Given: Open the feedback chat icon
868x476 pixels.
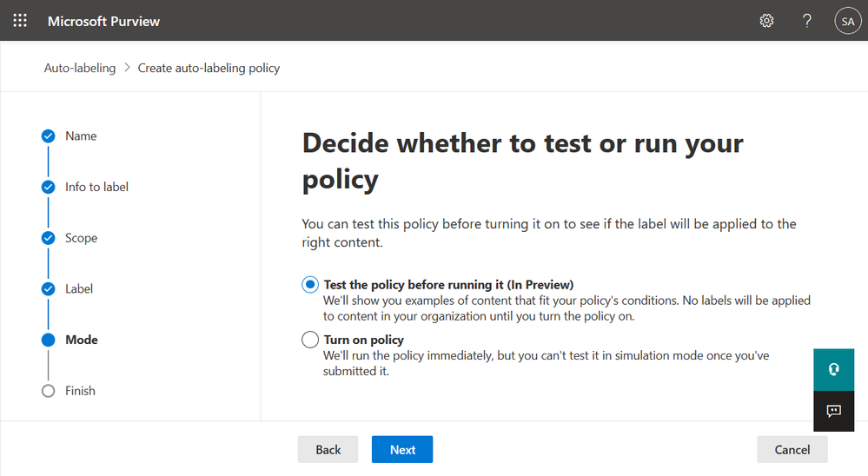Looking at the screenshot, I should pos(834,411).
